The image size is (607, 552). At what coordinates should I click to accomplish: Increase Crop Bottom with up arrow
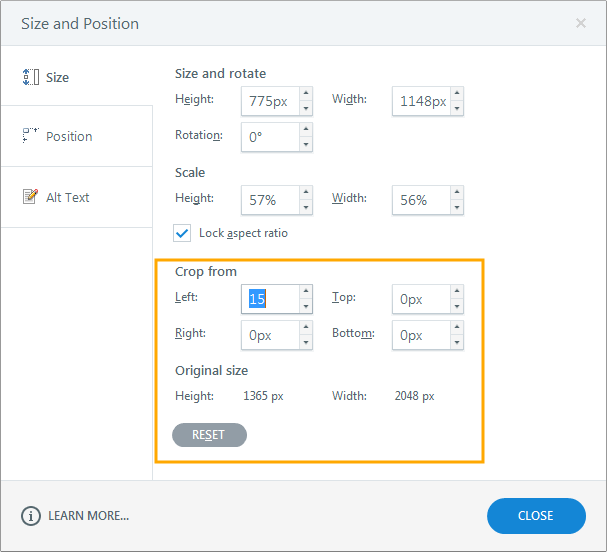[457, 327]
